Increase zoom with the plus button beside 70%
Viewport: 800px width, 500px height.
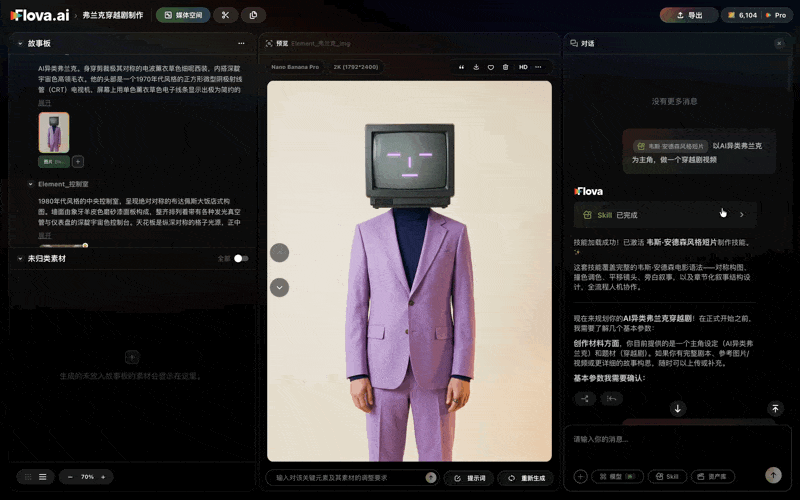pyautogui.click(x=103, y=477)
